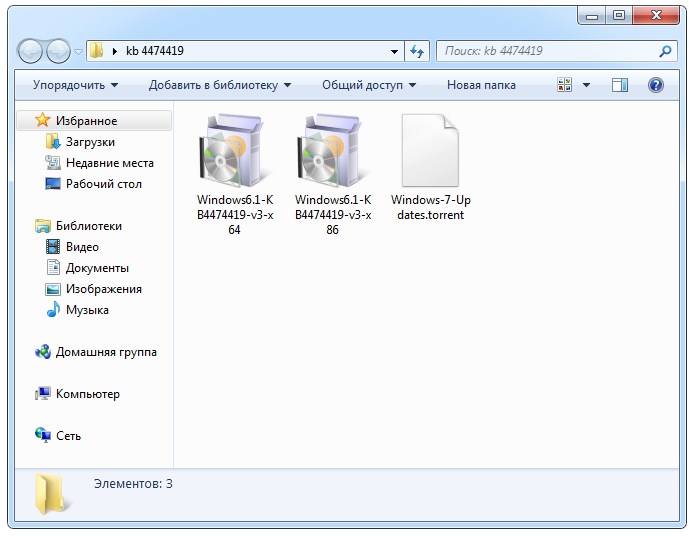The image size is (689, 536).
Task: Open the Общий доступ menu
Action: (369, 85)
